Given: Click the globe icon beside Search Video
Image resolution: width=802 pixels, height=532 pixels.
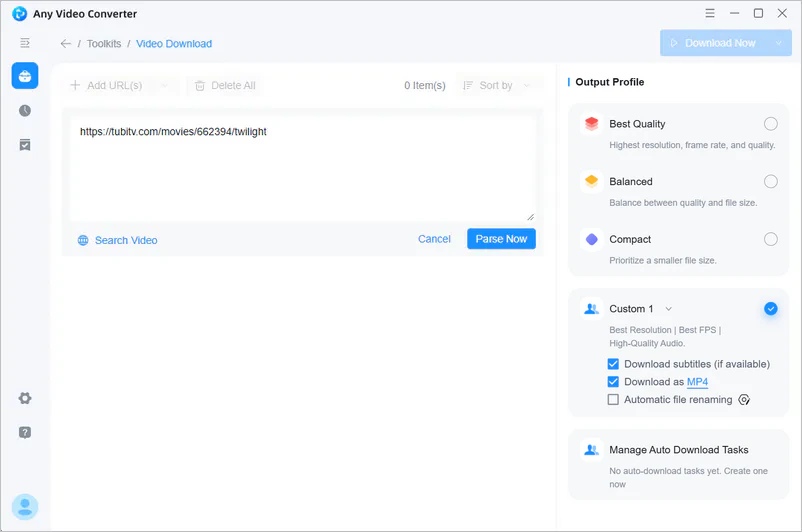Looking at the screenshot, I should [83, 240].
